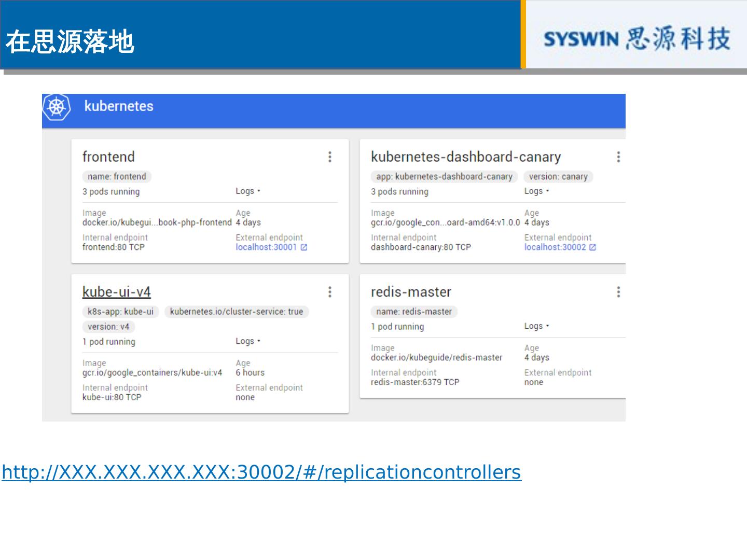The height and width of the screenshot is (560, 747).
Task: Open kubernetes-dashboard-canary card three-dot menu
Action: pyautogui.click(x=618, y=157)
